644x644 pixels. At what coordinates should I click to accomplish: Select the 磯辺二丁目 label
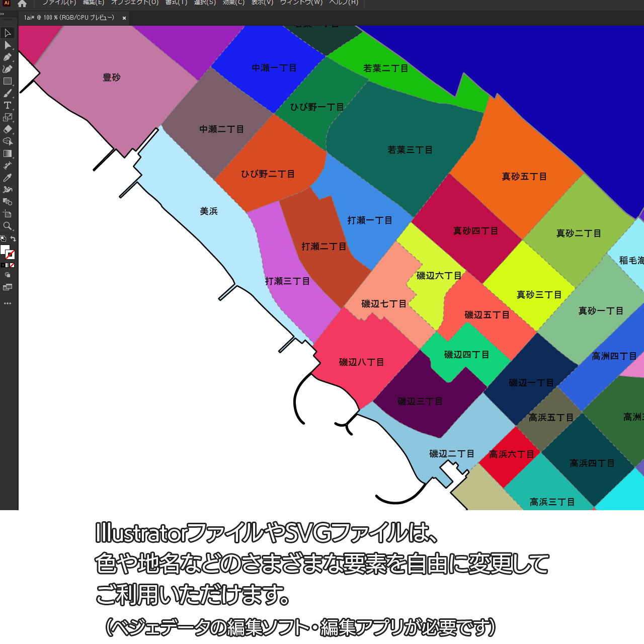coord(452,454)
